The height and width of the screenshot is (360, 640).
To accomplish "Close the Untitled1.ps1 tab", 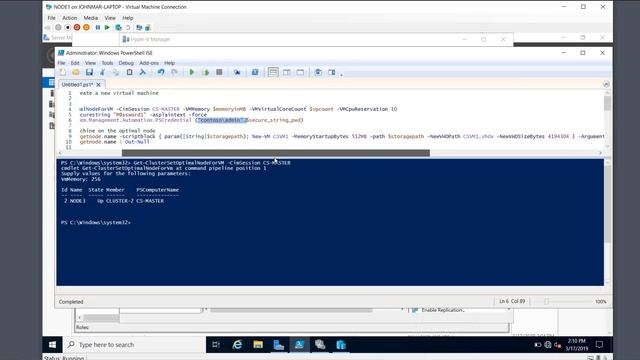I will tap(98, 84).
